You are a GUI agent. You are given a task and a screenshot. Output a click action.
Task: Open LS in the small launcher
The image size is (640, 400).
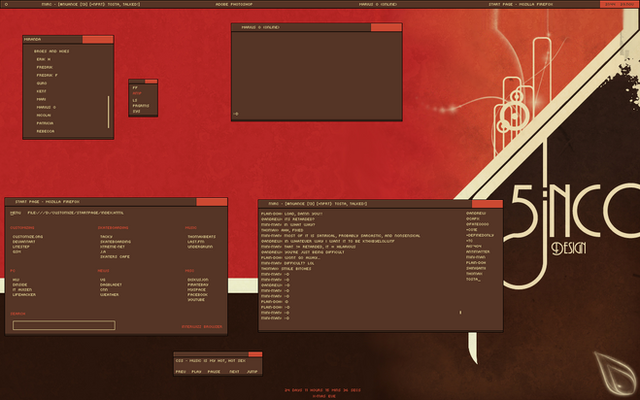coord(135,100)
